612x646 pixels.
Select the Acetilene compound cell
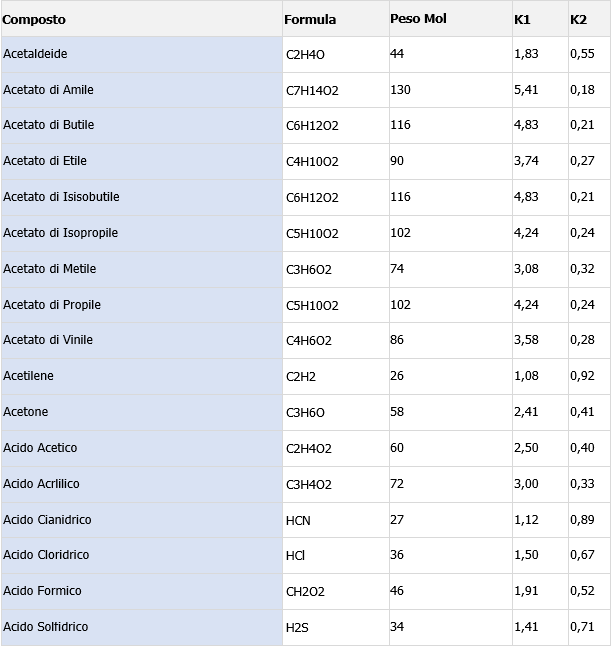pyautogui.click(x=29, y=376)
